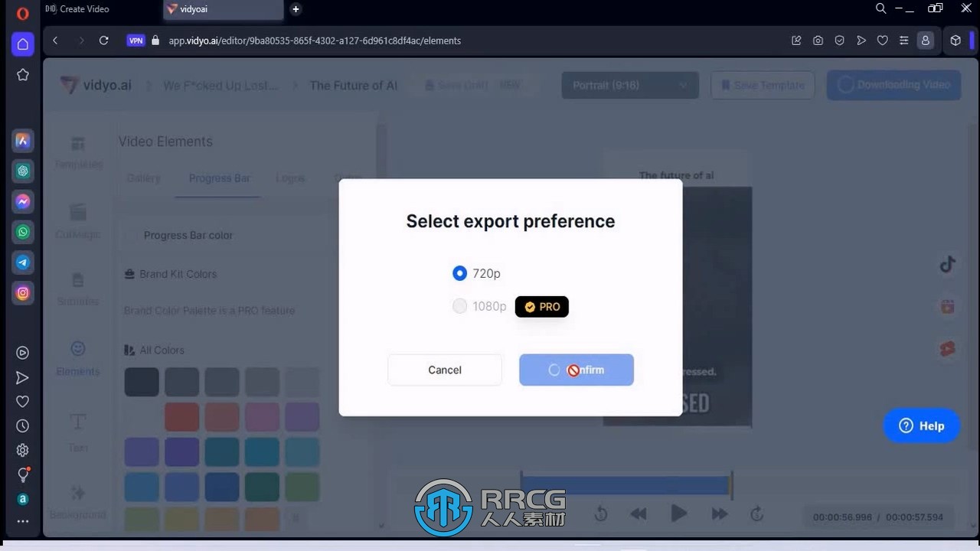
Task: Switch to the Create Video browser tab
Action: pos(84,9)
